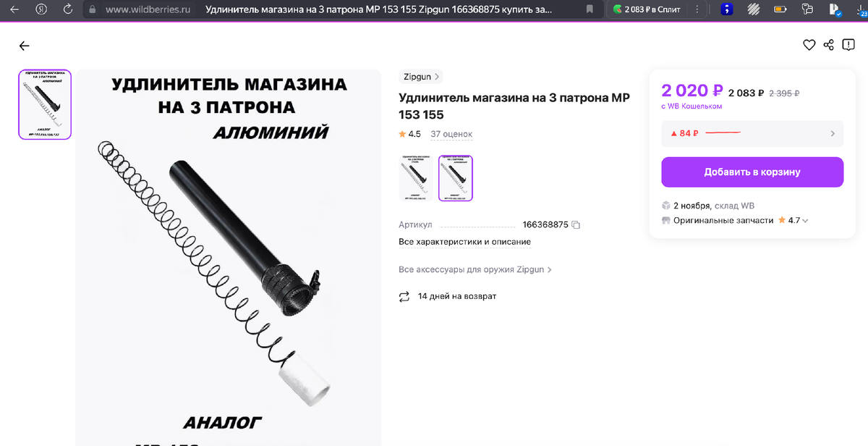The width and height of the screenshot is (868, 446).
Task: Copy article number 166368875 with copy icon
Action: click(576, 224)
